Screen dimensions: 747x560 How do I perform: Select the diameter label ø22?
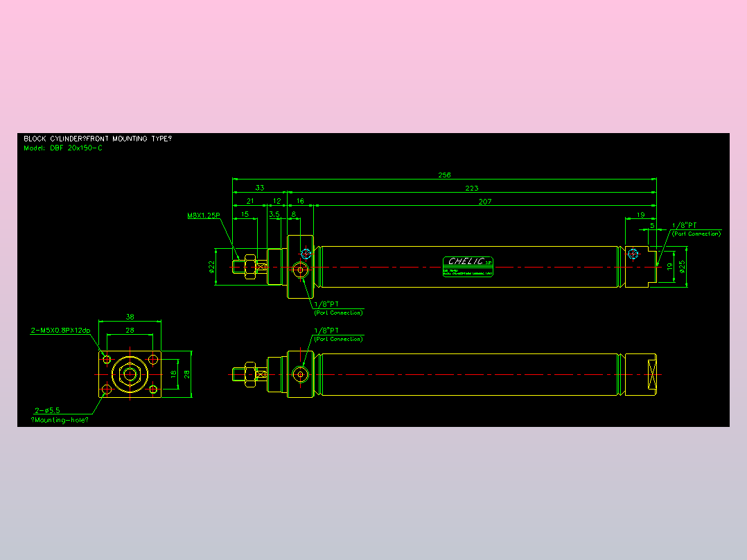[x=212, y=267]
